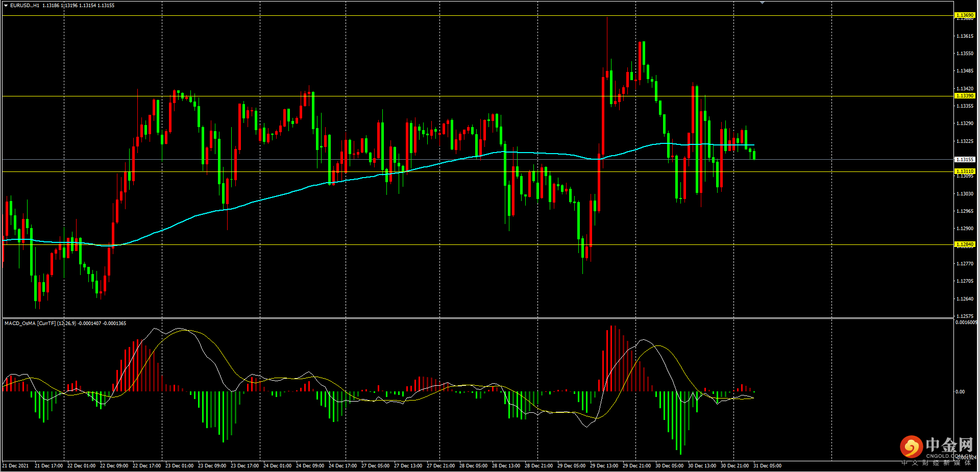Click the 23 Dec 17:00 time label
The height and width of the screenshot is (472, 980).
[x=245, y=466]
